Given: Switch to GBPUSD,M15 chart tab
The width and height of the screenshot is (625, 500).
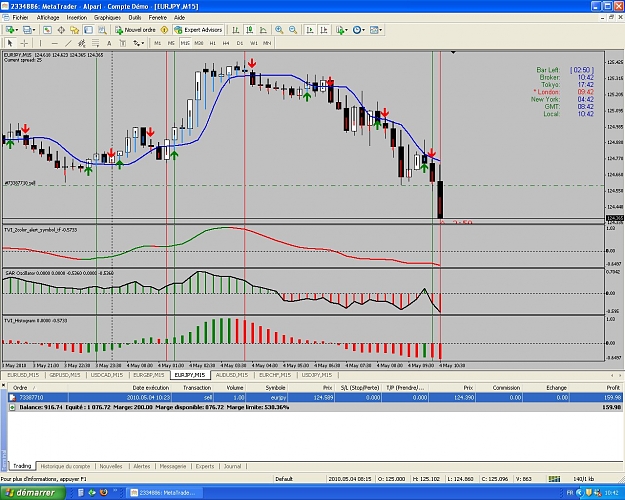Looking at the screenshot, I should click(65, 375).
